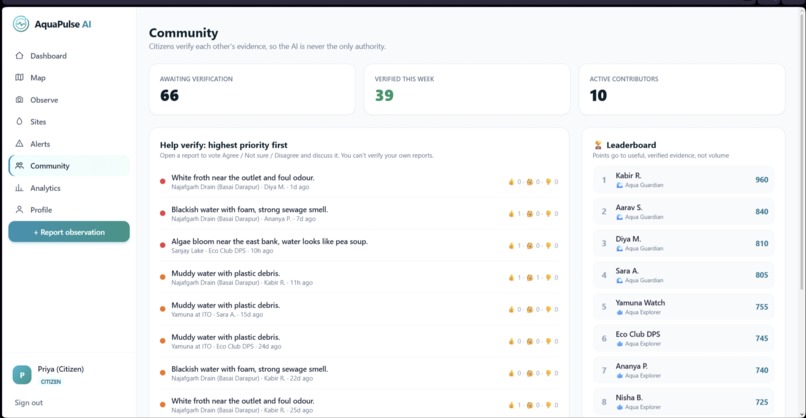Screen dimensions: 806x418
Task: Click the Awaiting Verification card showing 66
Action: click(x=252, y=89)
